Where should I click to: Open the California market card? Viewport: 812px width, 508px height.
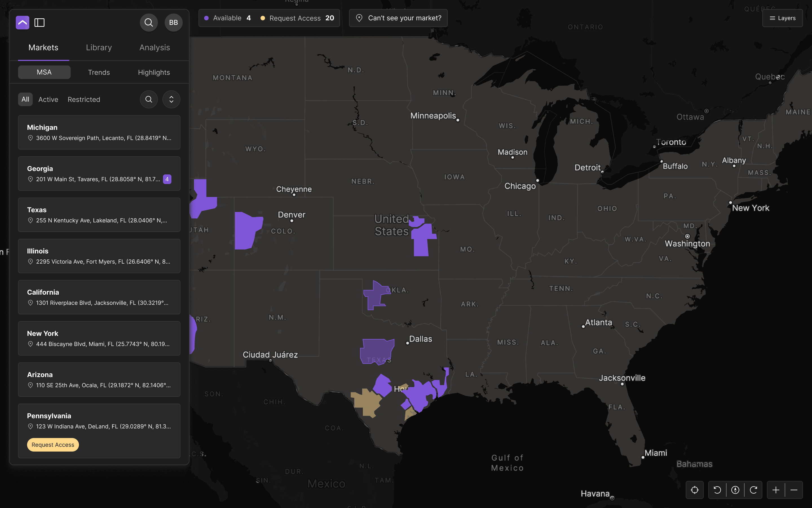99,297
